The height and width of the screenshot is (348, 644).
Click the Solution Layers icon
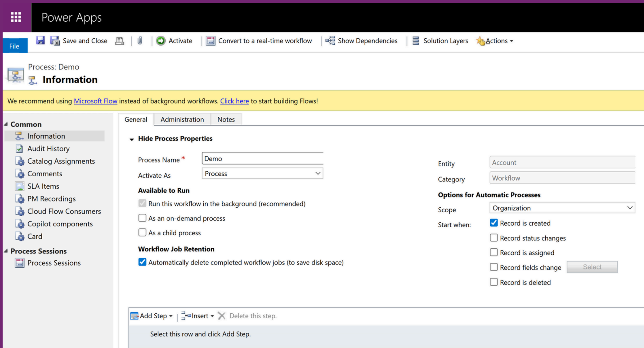(x=415, y=40)
